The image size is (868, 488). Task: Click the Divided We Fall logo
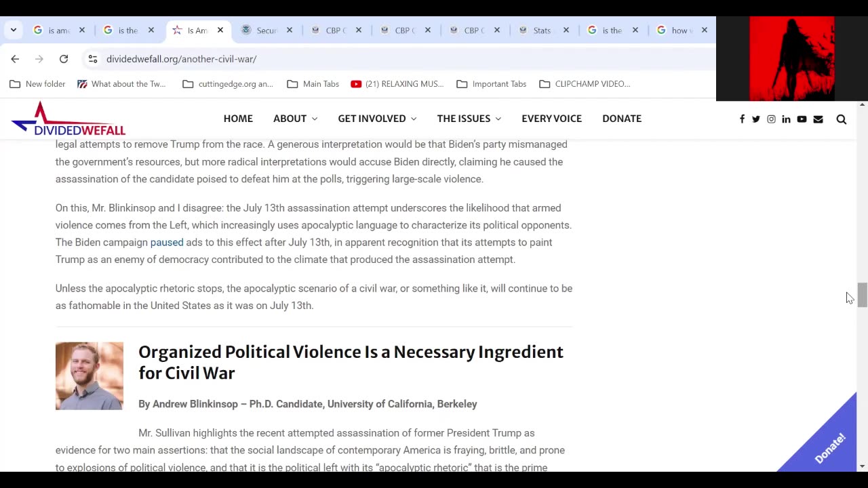68,119
